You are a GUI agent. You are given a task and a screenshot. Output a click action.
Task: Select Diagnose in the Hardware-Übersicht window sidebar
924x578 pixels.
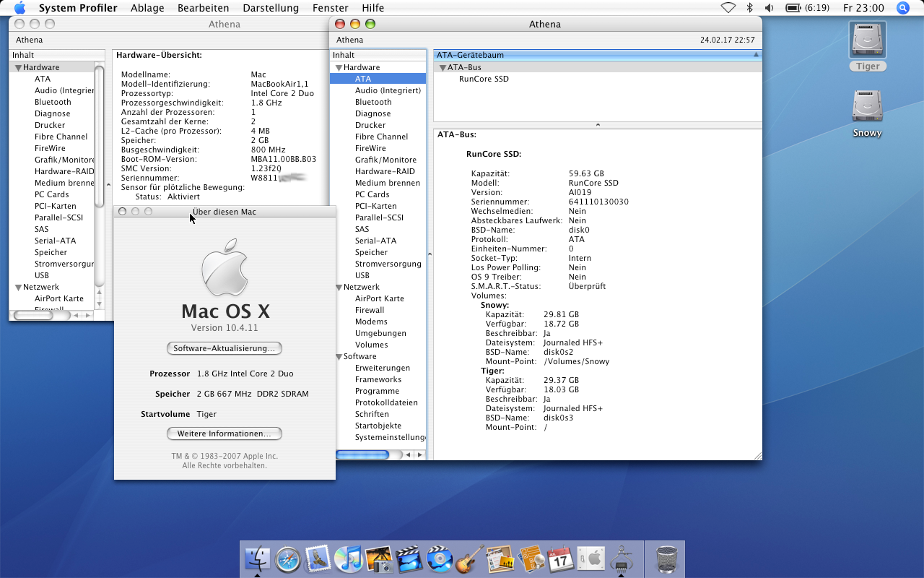tap(53, 113)
